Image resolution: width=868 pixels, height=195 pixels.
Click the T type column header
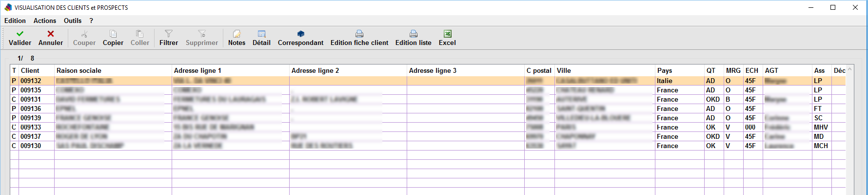coord(14,70)
